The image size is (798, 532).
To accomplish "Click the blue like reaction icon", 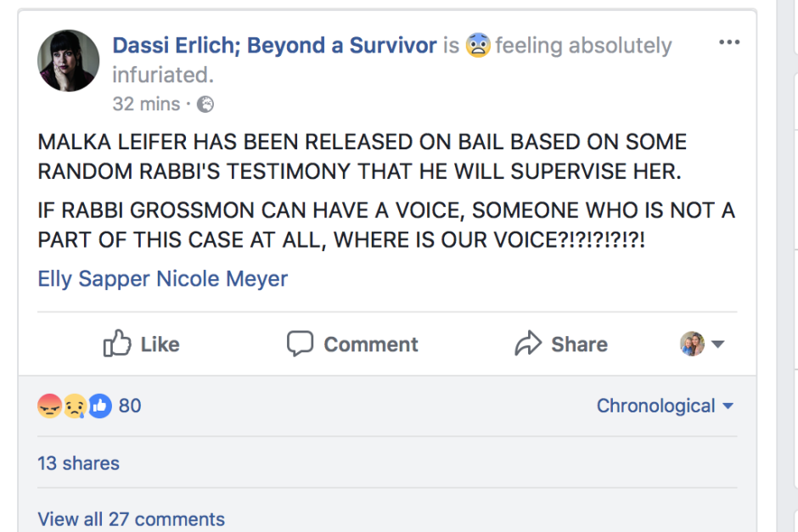I will tap(99, 406).
